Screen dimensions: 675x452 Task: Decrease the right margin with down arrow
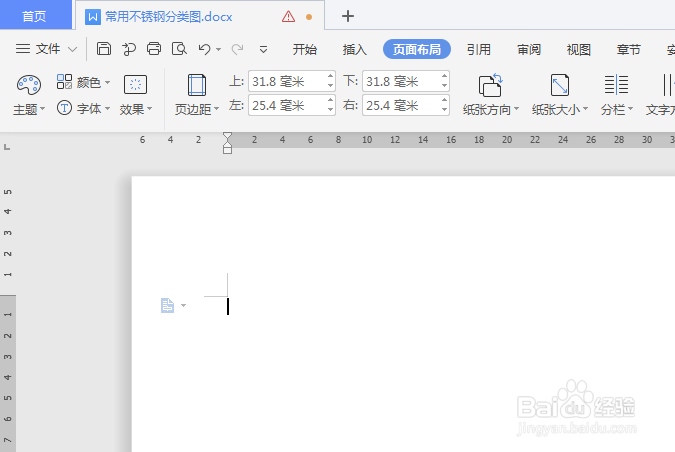click(x=444, y=110)
